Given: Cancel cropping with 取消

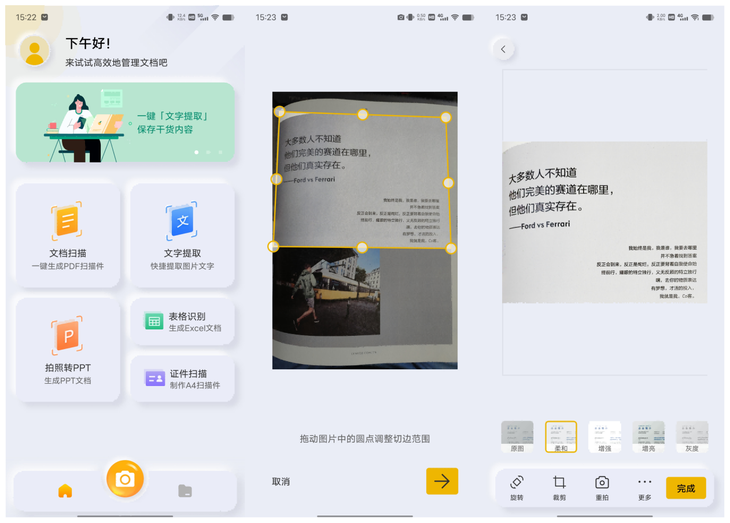Looking at the screenshot, I should click(x=281, y=482).
